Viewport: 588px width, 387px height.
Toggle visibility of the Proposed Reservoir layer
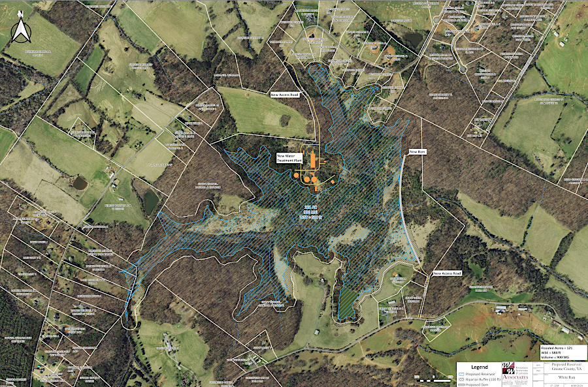462,374
